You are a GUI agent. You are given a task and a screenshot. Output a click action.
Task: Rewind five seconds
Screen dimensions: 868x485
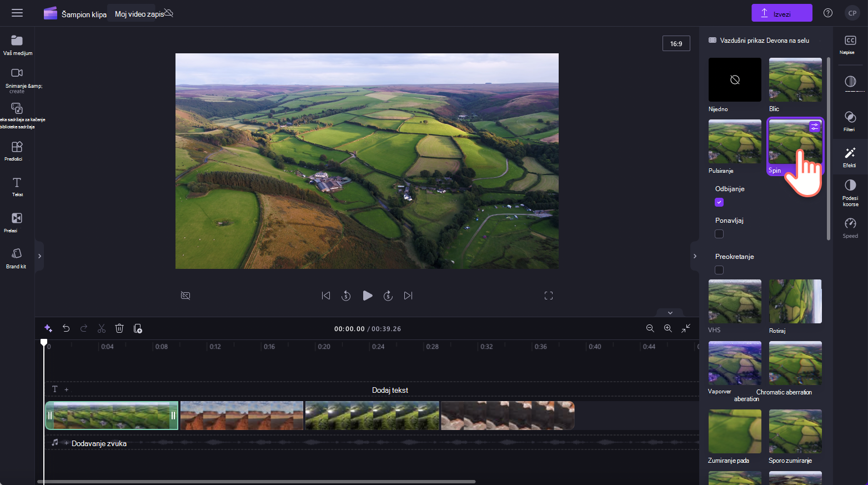click(346, 296)
